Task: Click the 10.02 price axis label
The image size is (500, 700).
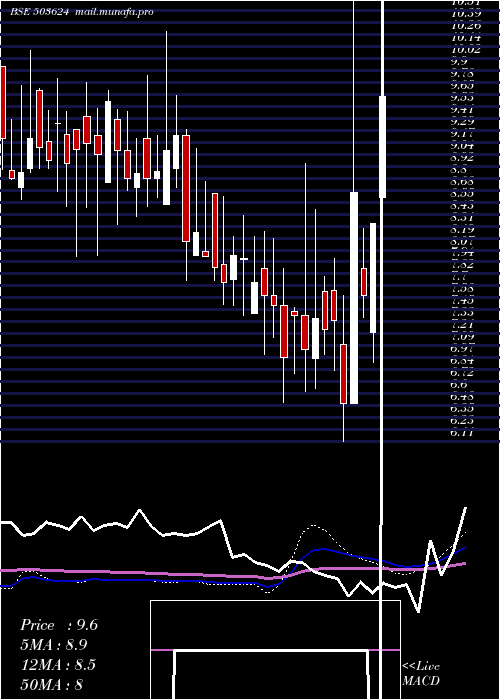Action: pos(466,50)
